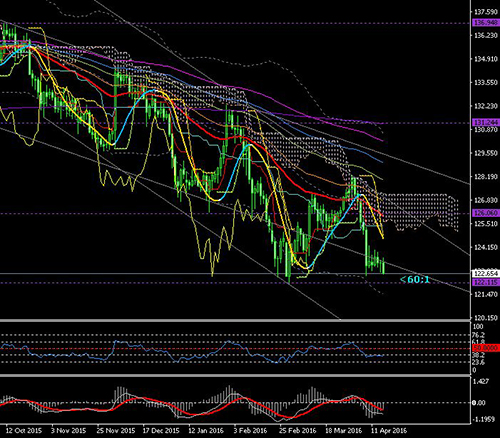500x438 pixels.
Task: Click the 3 Feb 2016 date label
Action: [x=250, y=430]
